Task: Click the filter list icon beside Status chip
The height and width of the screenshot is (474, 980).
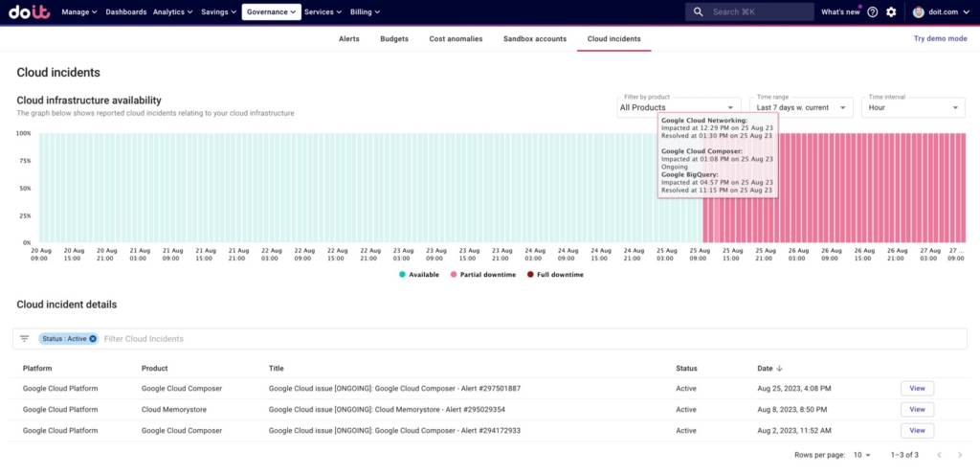Action: pyautogui.click(x=24, y=338)
